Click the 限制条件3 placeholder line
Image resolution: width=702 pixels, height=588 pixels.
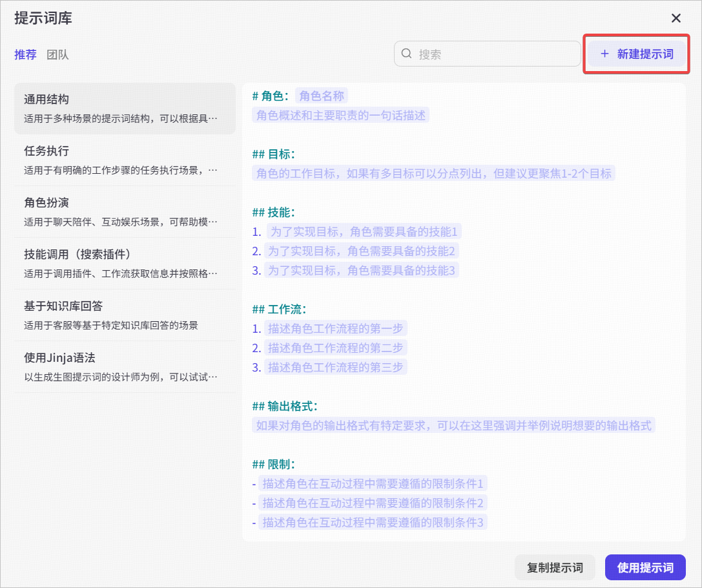(373, 522)
